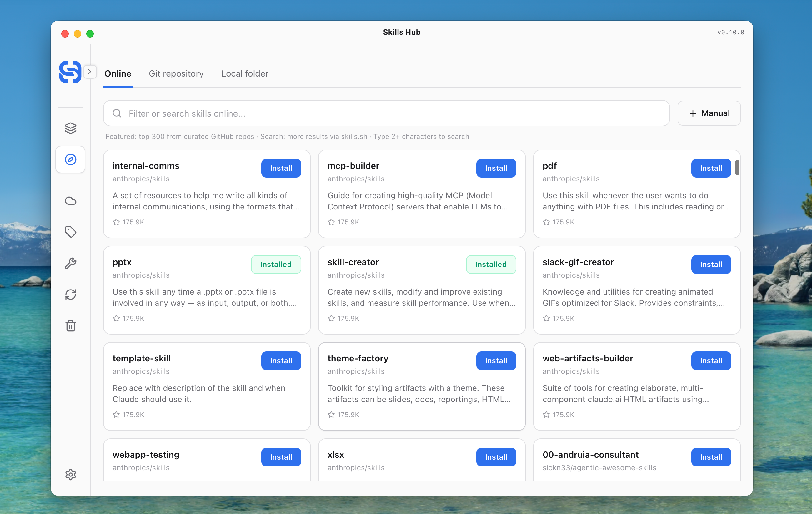The height and width of the screenshot is (514, 812).
Task: Click the star icon on pdf card
Action: [x=546, y=222]
